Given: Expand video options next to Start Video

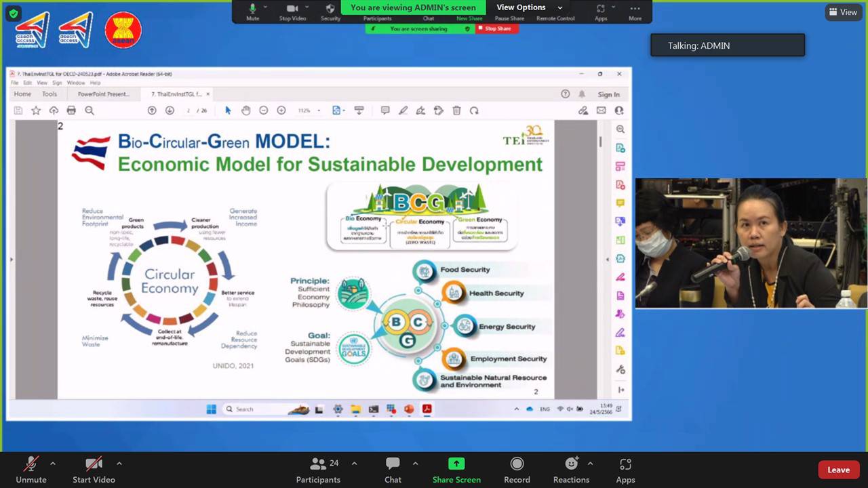Looking at the screenshot, I should pyautogui.click(x=119, y=464).
